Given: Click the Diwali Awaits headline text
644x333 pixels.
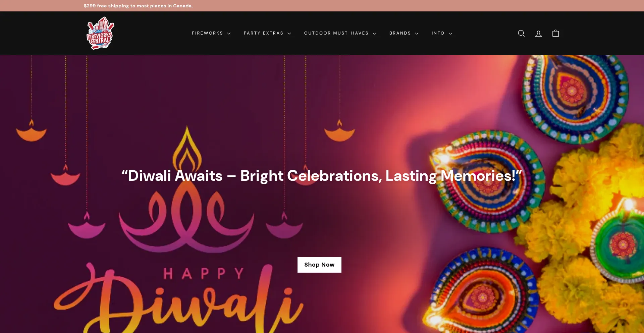Looking at the screenshot, I should click(x=322, y=176).
